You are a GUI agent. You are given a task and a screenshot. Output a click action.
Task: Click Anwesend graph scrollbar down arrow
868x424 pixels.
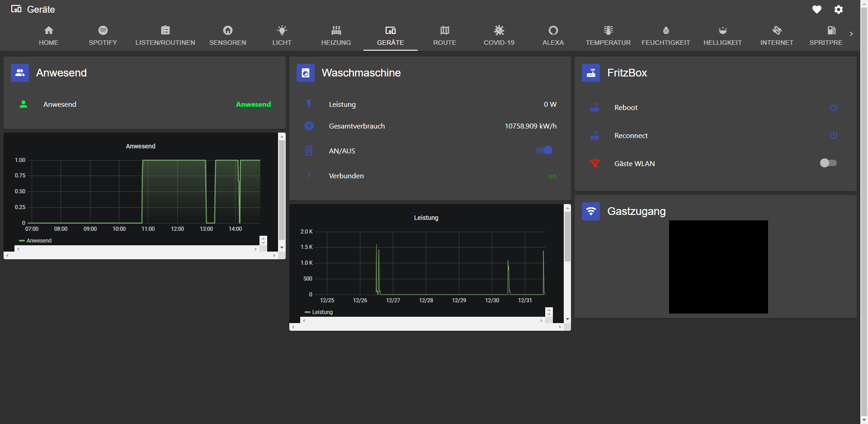tap(282, 248)
